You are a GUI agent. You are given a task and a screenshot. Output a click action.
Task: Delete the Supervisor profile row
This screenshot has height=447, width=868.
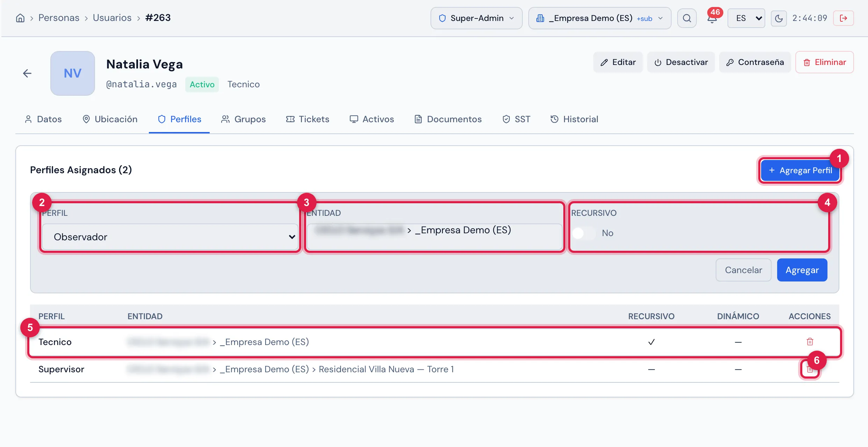click(x=810, y=369)
